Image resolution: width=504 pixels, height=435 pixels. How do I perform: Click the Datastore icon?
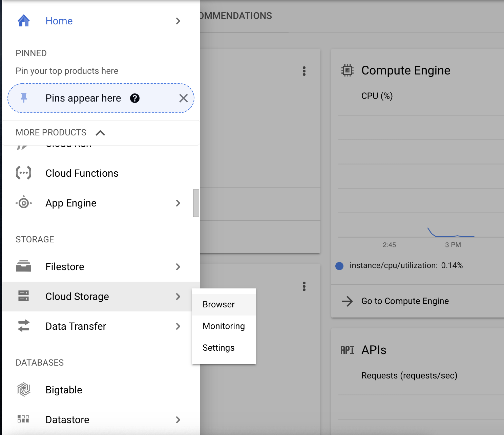coord(23,419)
